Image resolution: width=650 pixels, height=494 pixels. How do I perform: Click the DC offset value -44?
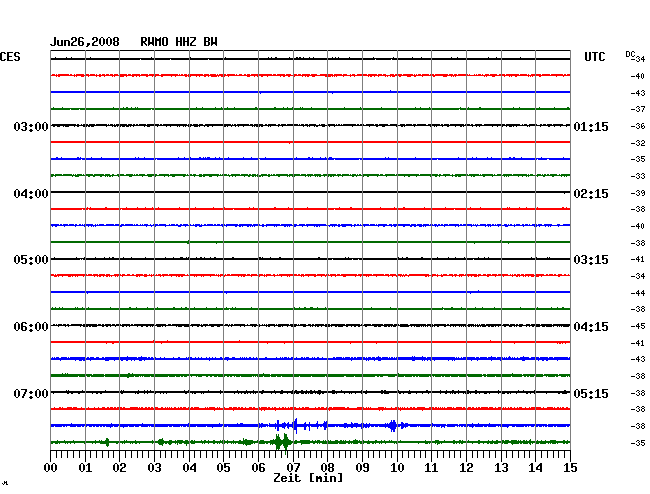click(638, 293)
